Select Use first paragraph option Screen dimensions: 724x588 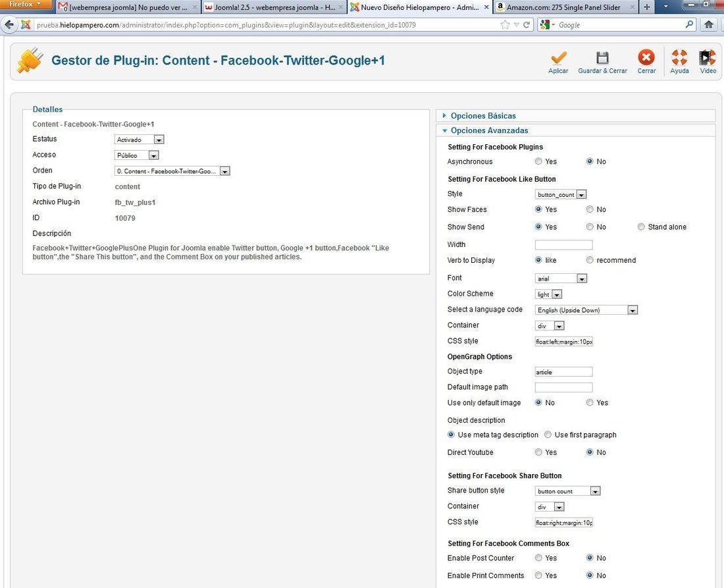tap(548, 435)
